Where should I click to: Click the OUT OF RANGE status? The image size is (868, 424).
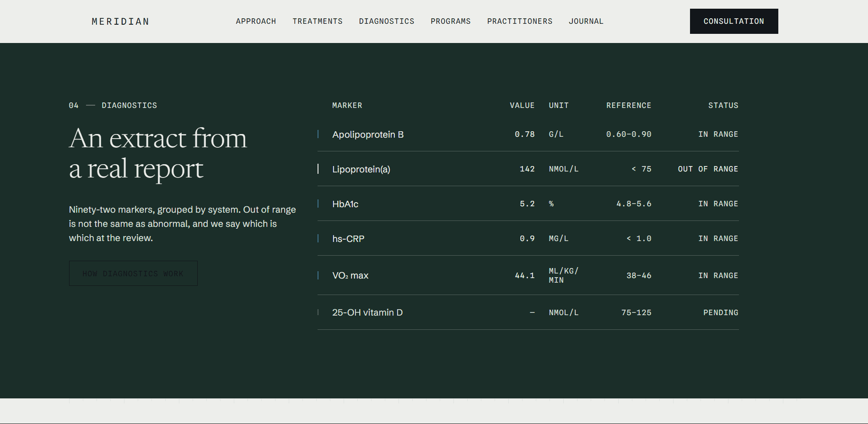pyautogui.click(x=708, y=169)
